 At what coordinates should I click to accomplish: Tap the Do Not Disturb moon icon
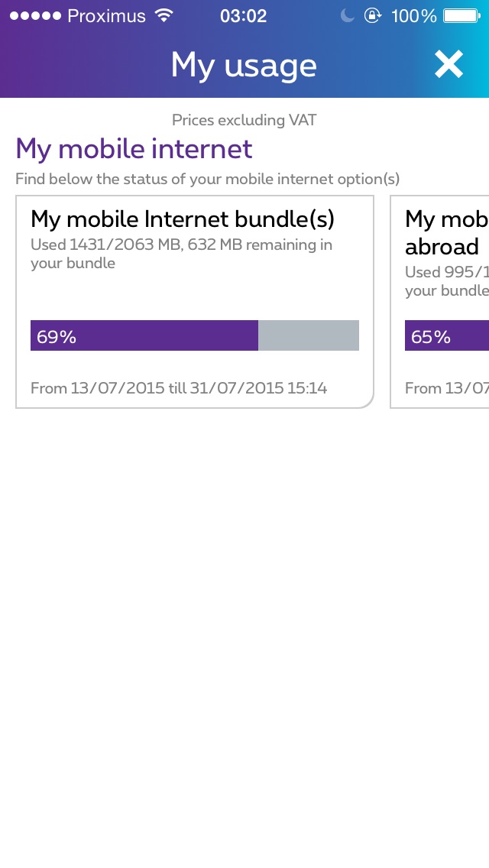[348, 16]
